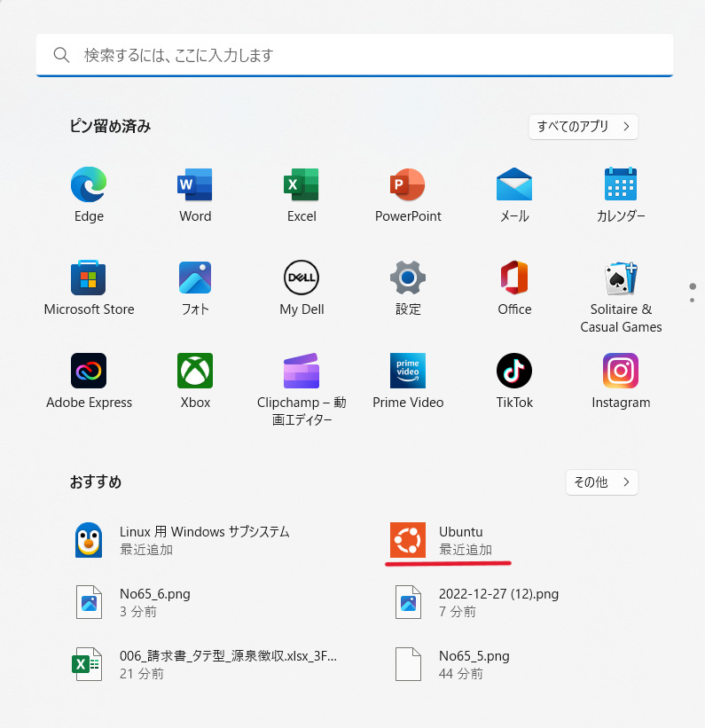
Task: Launch the Office app
Action: click(514, 278)
